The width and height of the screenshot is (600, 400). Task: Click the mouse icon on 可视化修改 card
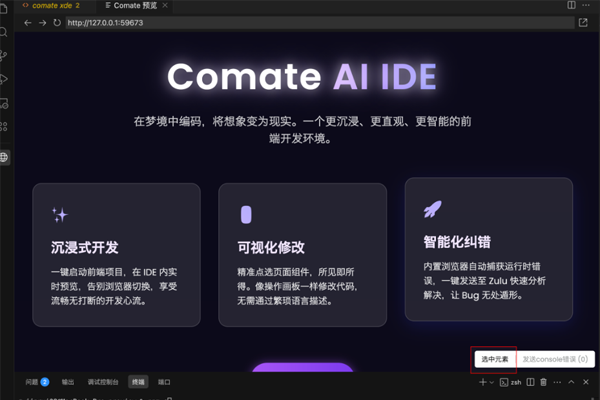coord(246,215)
